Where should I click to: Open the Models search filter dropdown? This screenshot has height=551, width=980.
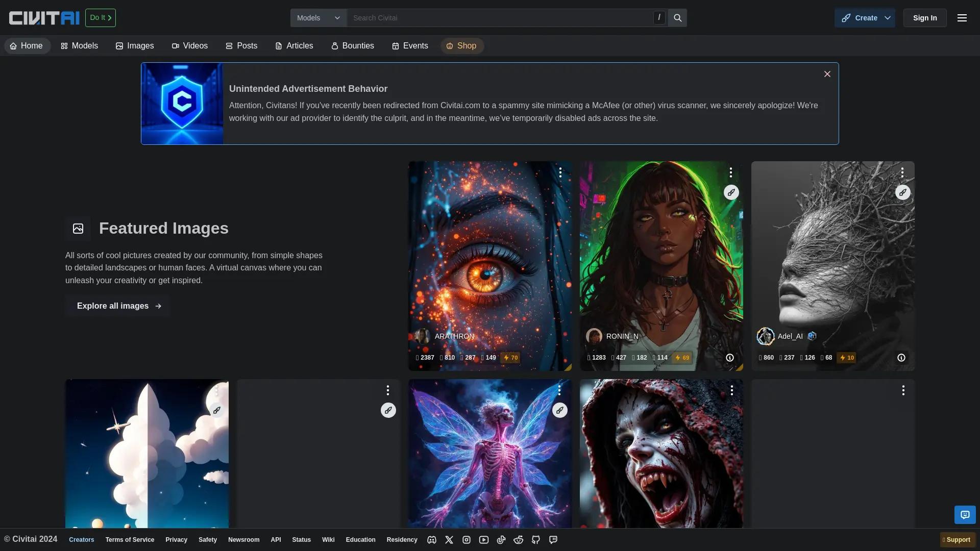(x=318, y=17)
